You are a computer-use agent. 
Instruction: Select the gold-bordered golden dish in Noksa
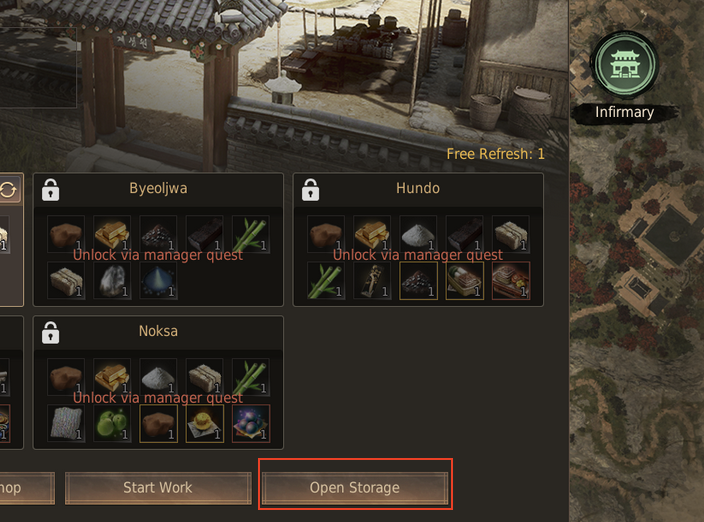tap(204, 423)
